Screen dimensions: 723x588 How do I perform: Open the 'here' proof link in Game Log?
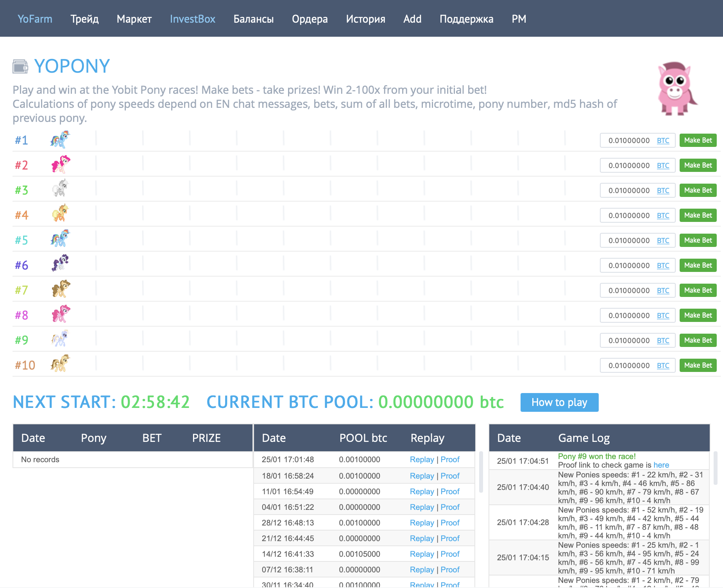(x=661, y=465)
